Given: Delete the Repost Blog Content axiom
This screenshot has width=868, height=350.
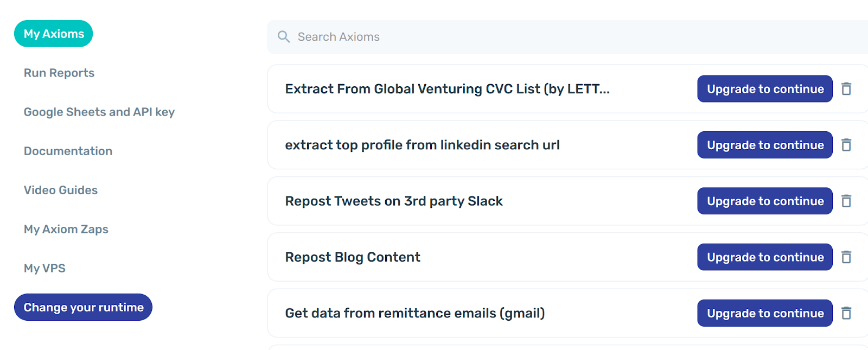Looking at the screenshot, I should pyautogui.click(x=846, y=257).
